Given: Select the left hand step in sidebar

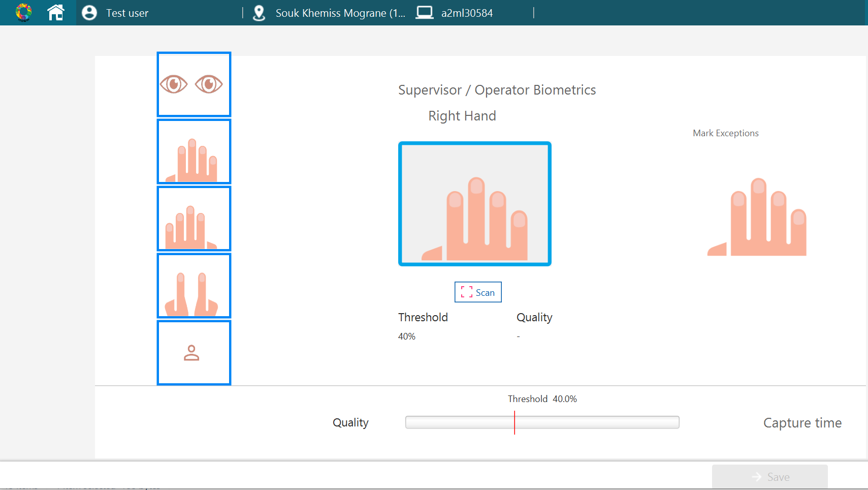Looking at the screenshot, I should [x=194, y=219].
